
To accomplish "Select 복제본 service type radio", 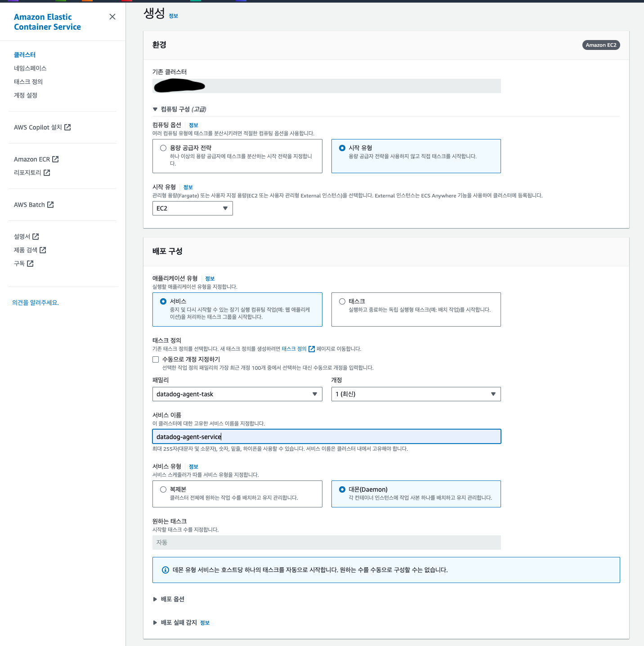I will (163, 489).
